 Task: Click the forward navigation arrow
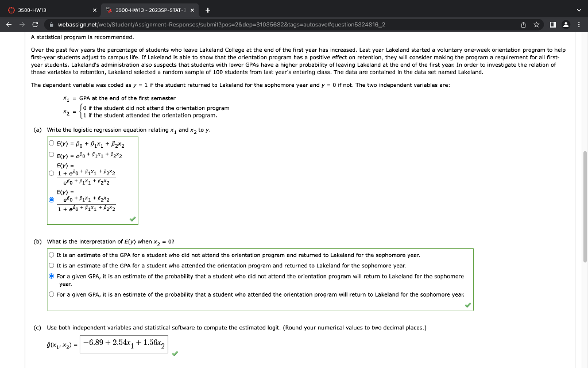tap(22, 25)
